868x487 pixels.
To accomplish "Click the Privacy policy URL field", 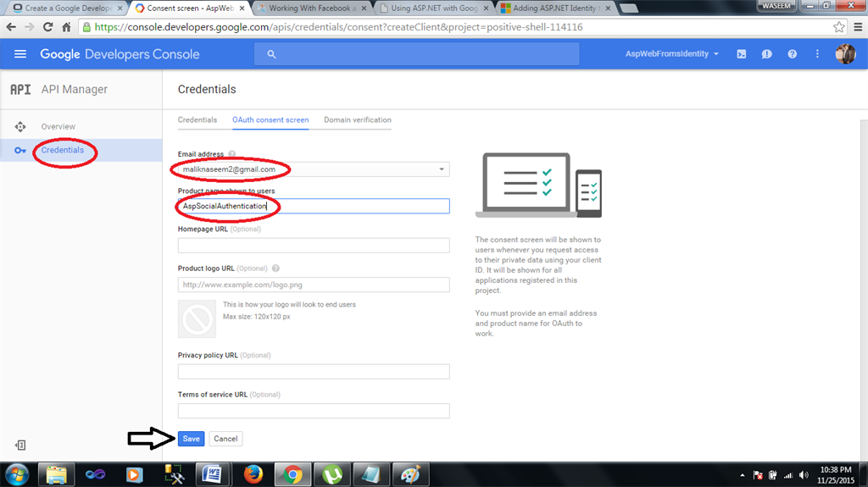I will (x=314, y=371).
